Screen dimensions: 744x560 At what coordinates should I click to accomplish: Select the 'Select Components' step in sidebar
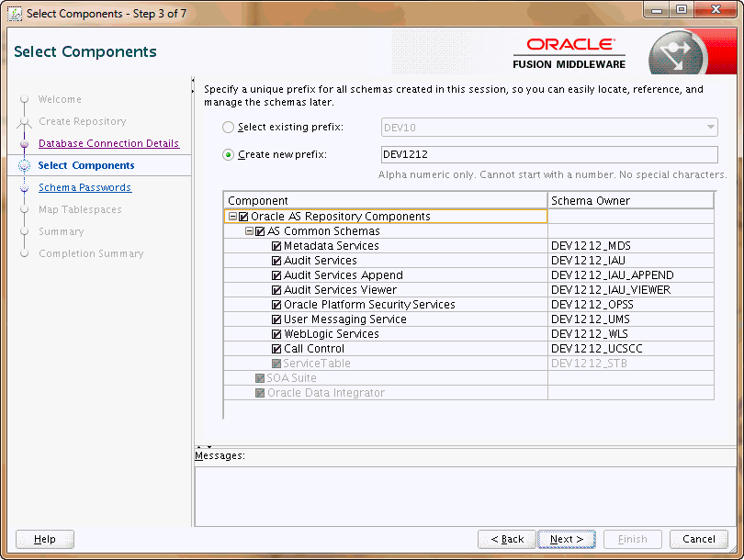point(86,165)
